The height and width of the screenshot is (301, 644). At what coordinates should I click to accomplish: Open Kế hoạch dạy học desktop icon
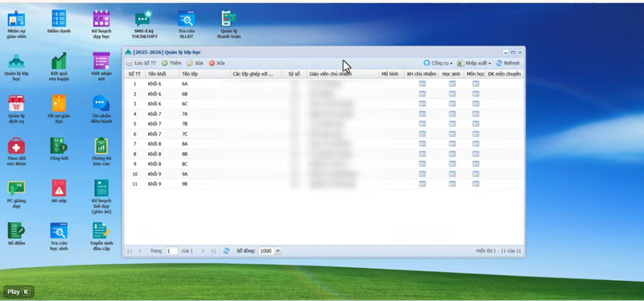(101, 25)
